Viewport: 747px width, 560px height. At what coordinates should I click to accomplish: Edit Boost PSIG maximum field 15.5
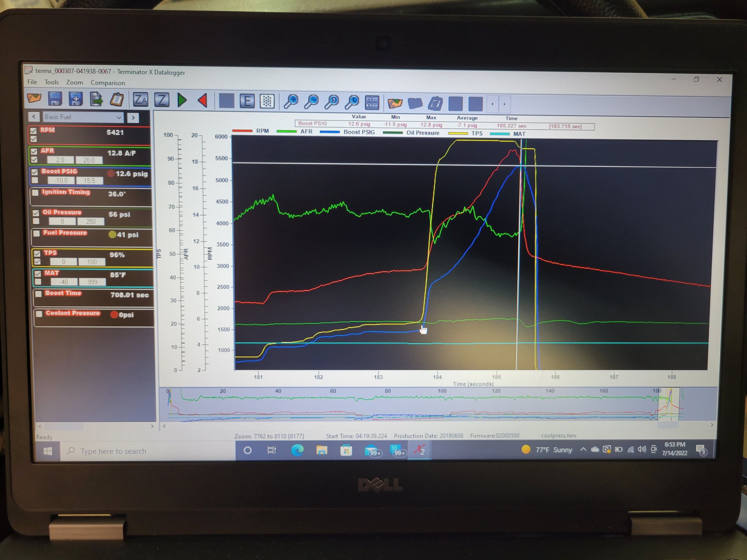(90, 181)
